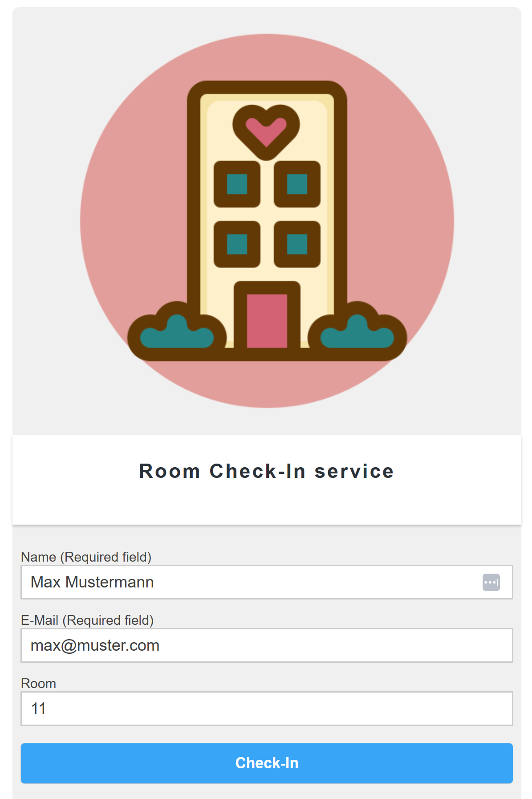The image size is (532, 799).
Task: Click the hotel's top-right window
Action: (x=297, y=184)
